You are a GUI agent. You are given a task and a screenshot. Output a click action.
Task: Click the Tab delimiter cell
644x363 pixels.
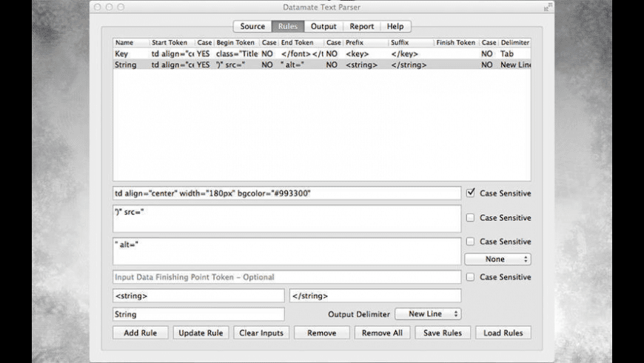pos(507,53)
